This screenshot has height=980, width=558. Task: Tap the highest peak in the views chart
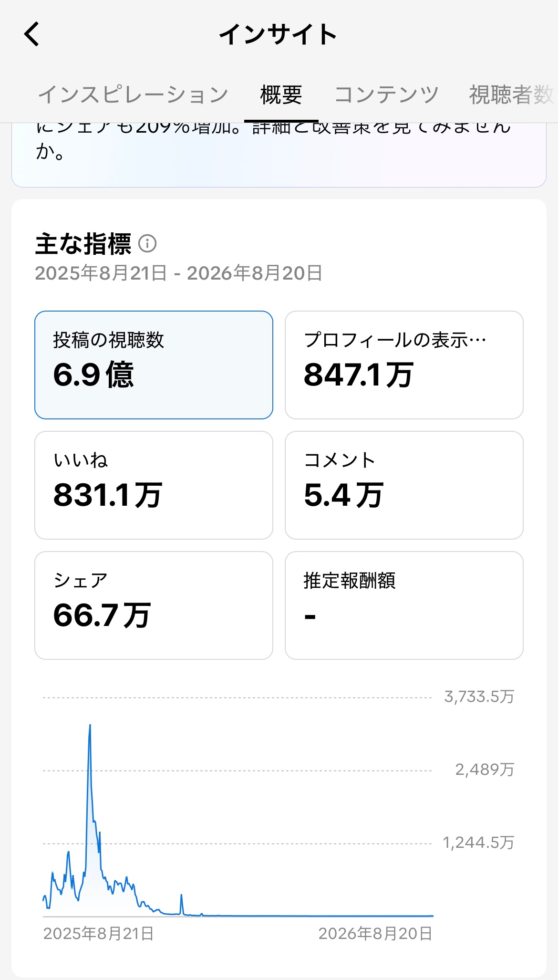[90, 726]
